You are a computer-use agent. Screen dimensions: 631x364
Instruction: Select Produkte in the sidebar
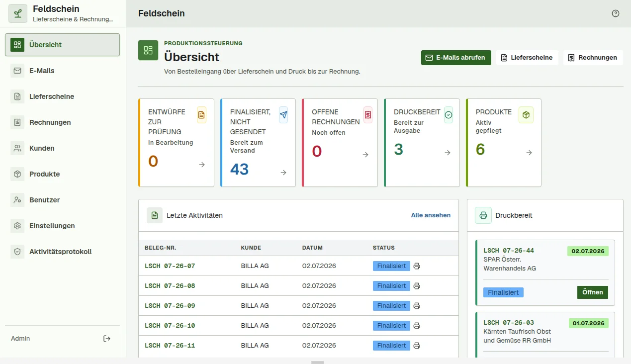[x=63, y=174]
